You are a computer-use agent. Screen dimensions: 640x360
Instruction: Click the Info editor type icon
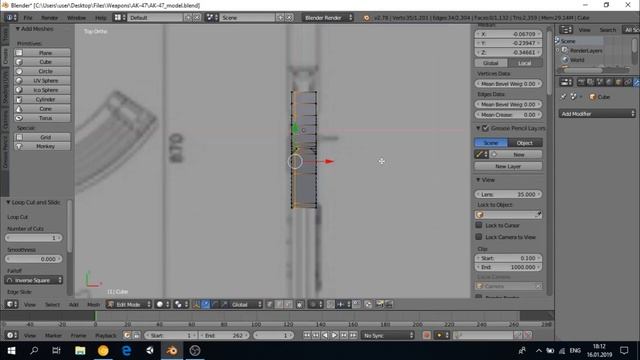click(10, 18)
